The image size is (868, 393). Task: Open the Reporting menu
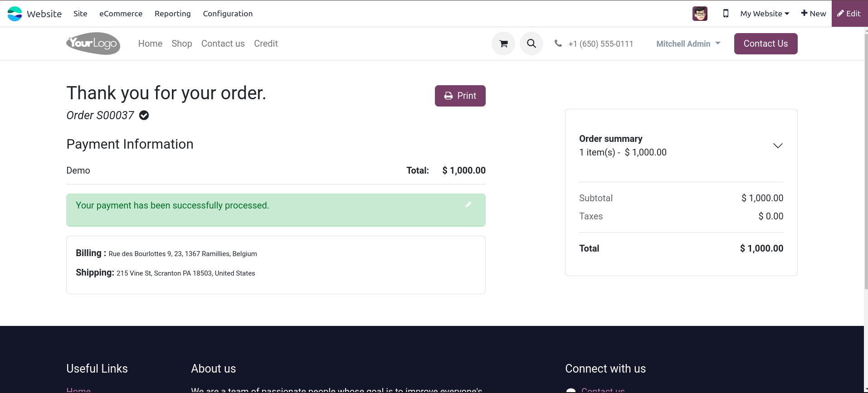pos(172,14)
